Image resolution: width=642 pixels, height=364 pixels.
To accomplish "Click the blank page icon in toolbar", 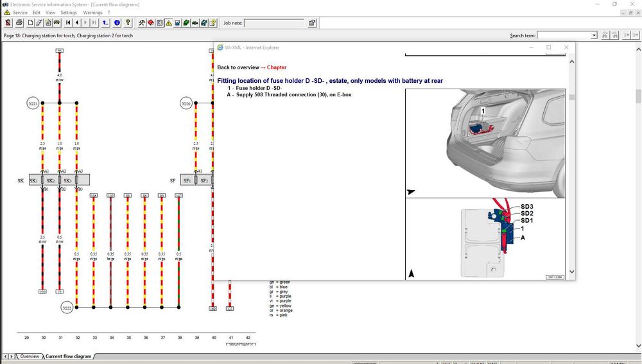I will click(30, 23).
